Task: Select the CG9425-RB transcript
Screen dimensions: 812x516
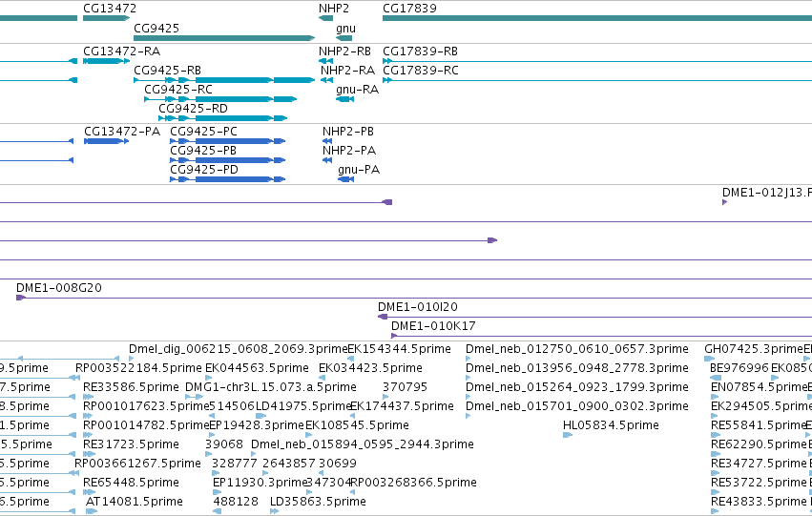Action: 224,80
